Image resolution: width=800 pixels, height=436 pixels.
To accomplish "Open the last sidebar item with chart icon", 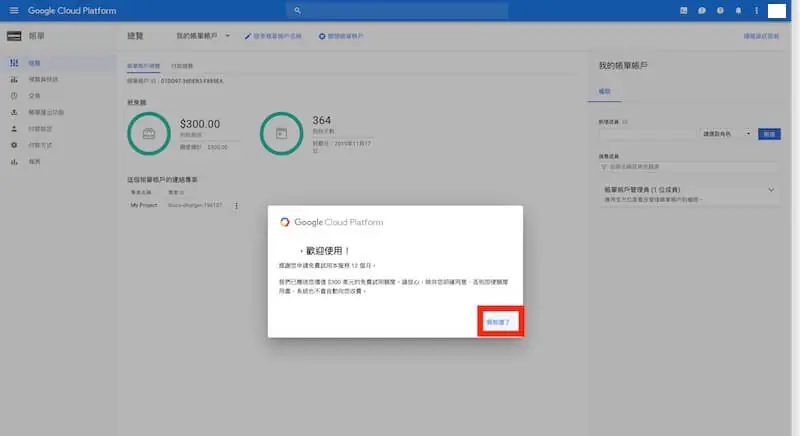I will [x=58, y=162].
